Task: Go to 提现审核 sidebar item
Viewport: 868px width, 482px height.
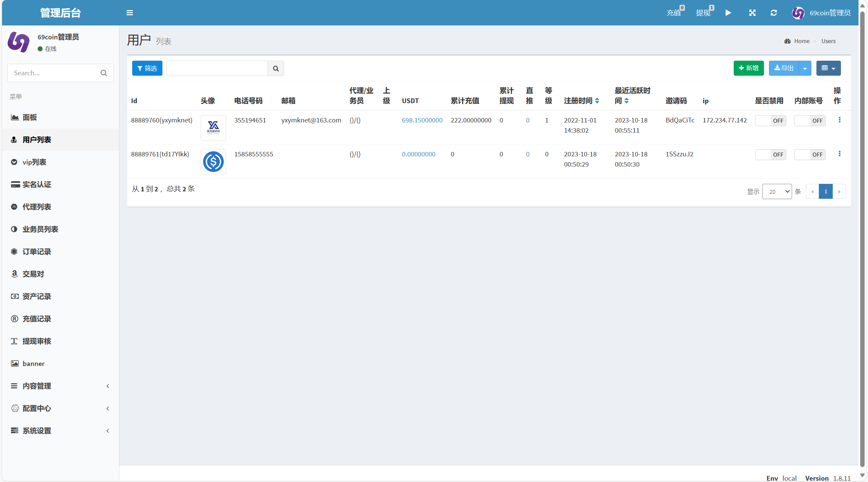Action: [37, 341]
